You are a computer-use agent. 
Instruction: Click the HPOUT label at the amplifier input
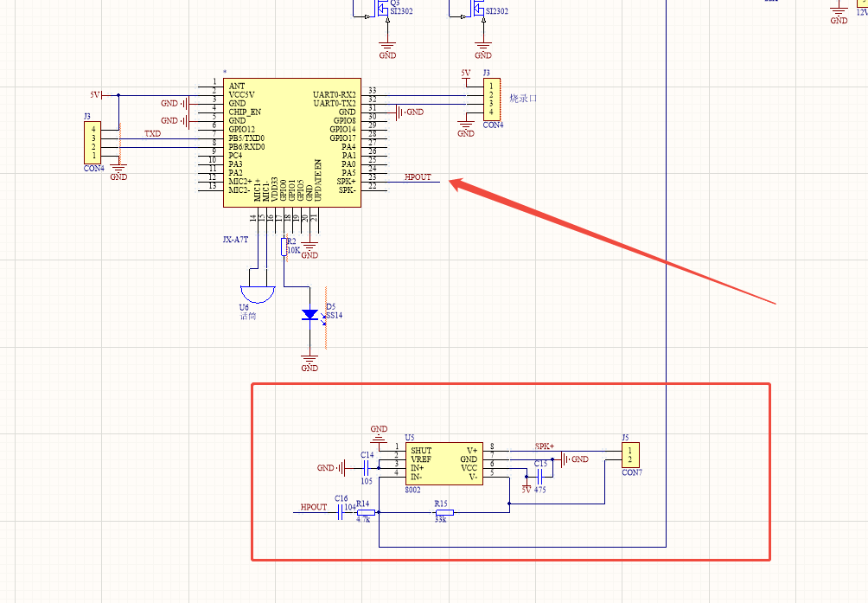coord(314,507)
